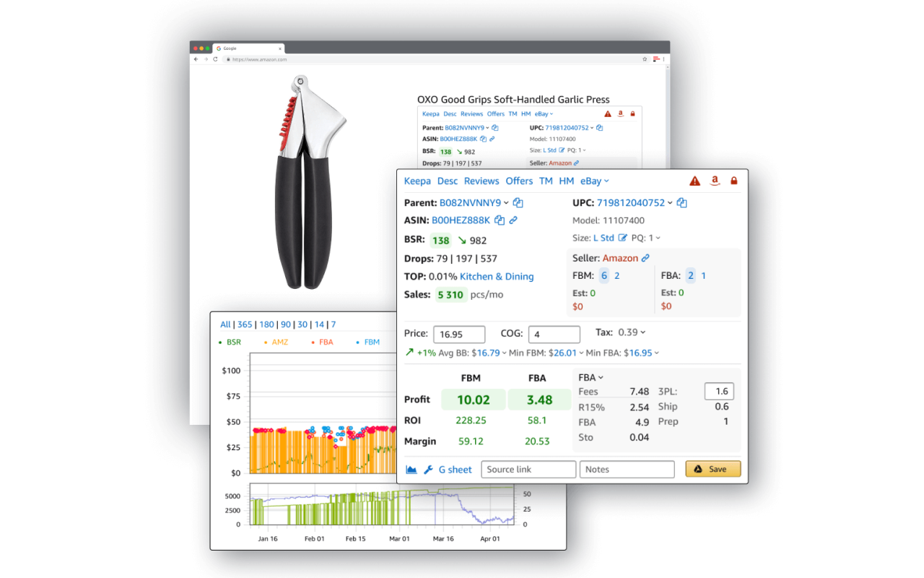Click BSR value 138 badge
Viewport: 924px width, 578px height.
pos(440,241)
